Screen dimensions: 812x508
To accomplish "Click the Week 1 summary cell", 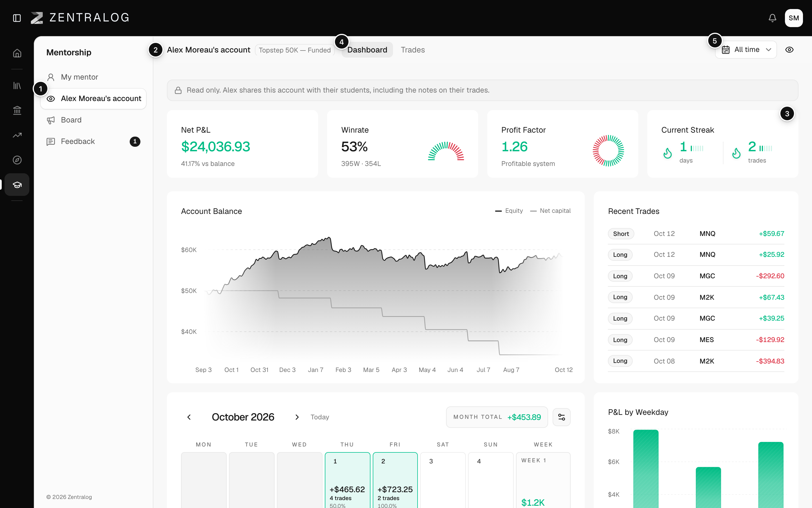I will (543, 480).
